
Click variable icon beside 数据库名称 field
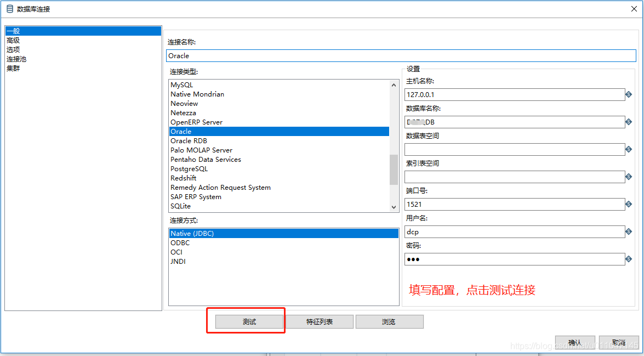pos(629,122)
